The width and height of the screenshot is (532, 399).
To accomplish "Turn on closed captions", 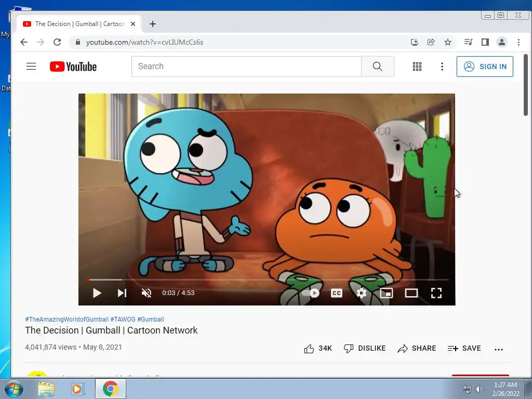I will [x=337, y=293].
